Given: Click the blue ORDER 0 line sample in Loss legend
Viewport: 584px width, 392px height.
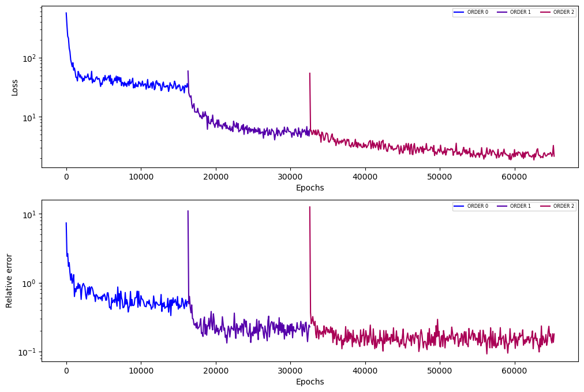Looking at the screenshot, I should click(x=459, y=12).
